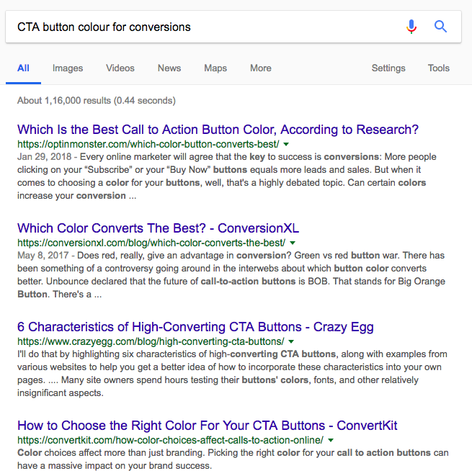Open the search Tools options
Viewport: 472px width, 476px height.
tap(439, 68)
